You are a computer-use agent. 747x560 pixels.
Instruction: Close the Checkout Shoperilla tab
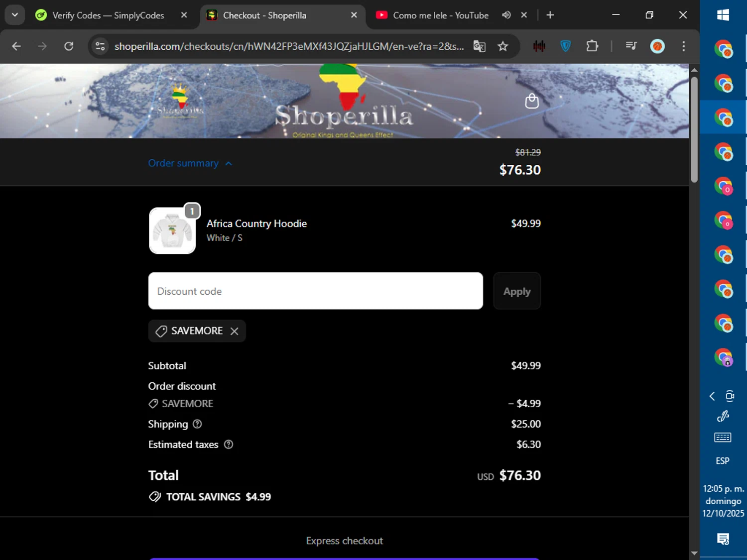[354, 15]
